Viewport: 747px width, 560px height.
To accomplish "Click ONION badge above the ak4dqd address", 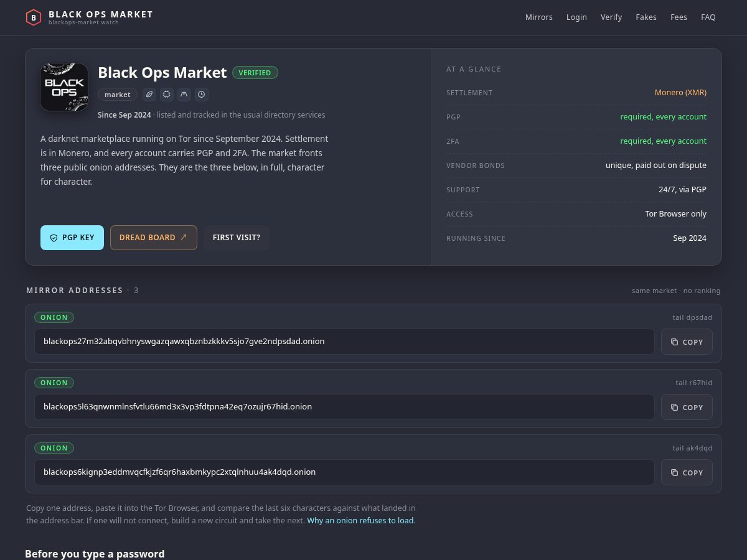I will (x=54, y=448).
